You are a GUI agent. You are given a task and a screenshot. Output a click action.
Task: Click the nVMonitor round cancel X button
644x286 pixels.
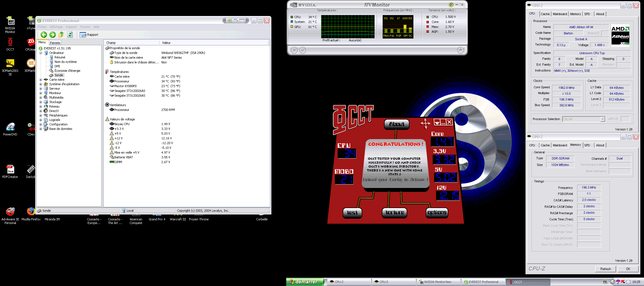[x=294, y=50]
